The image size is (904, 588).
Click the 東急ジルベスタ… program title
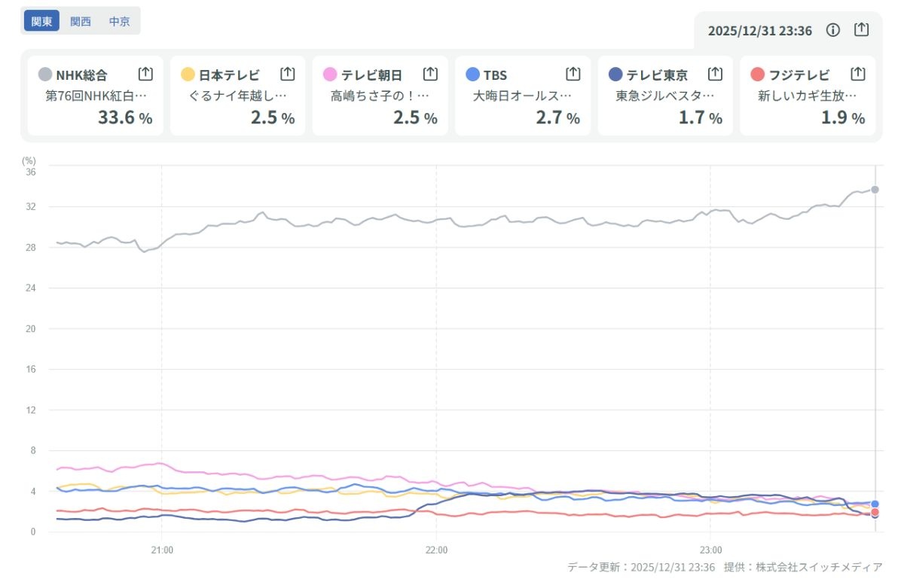tap(664, 96)
